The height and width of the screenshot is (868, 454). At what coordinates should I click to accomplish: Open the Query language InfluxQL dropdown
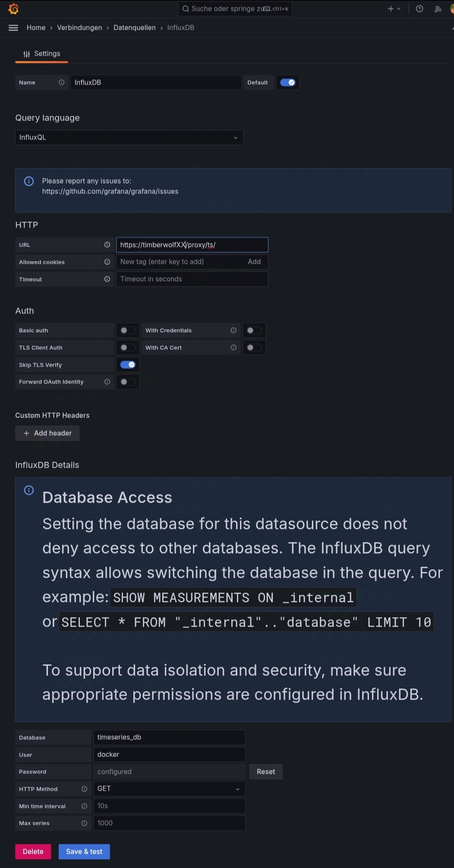(x=129, y=137)
